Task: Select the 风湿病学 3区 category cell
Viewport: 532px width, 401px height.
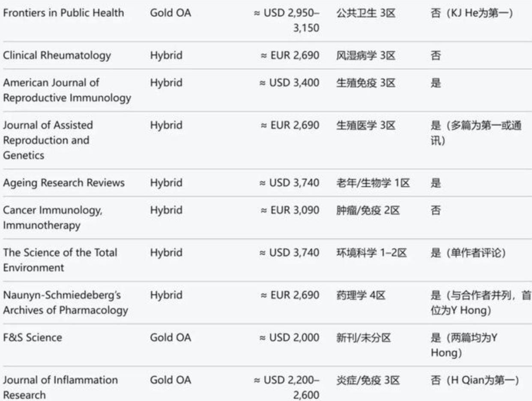Action: point(366,55)
